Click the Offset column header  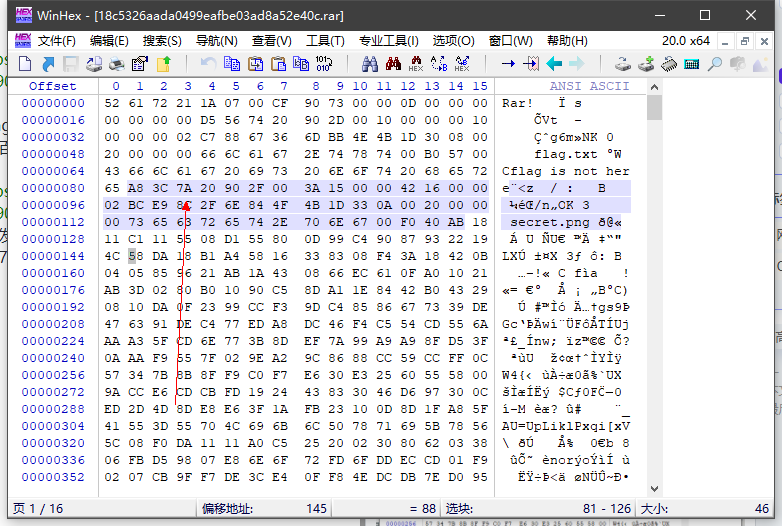[x=52, y=86]
